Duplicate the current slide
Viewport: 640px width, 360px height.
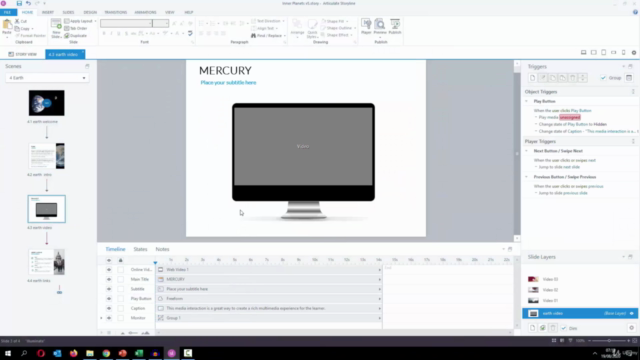coord(76,36)
